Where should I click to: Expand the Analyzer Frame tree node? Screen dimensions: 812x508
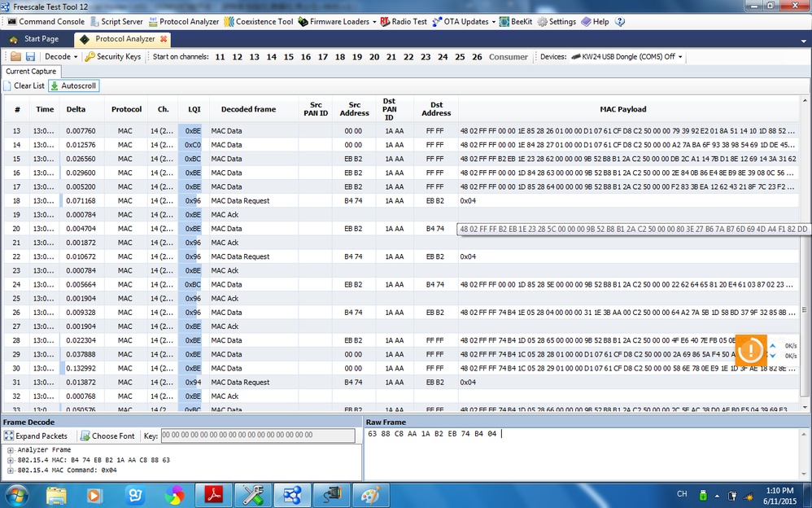tap(11, 450)
